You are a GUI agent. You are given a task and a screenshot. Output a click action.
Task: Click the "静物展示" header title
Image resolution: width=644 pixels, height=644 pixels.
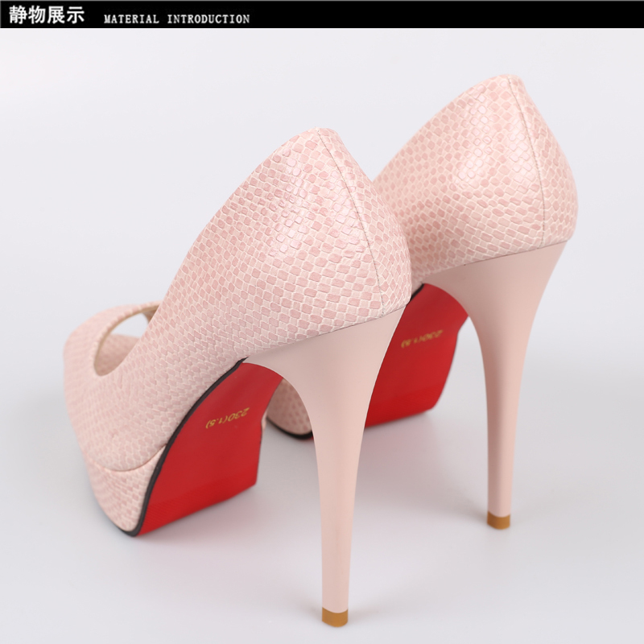tap(47, 16)
